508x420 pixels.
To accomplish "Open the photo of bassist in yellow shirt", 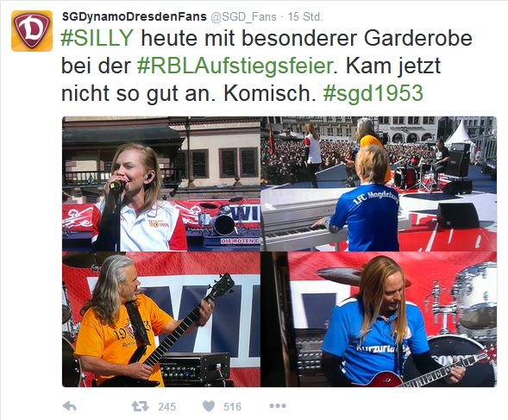I will click(x=161, y=320).
